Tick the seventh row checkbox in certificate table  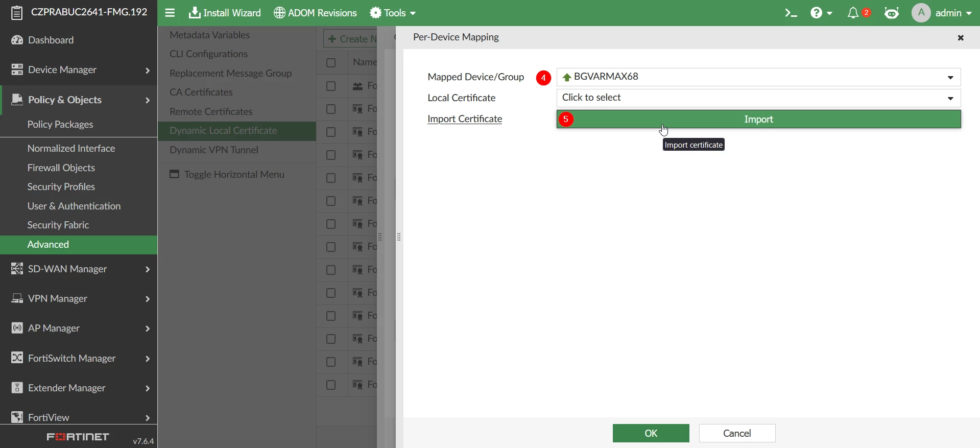pyautogui.click(x=331, y=224)
